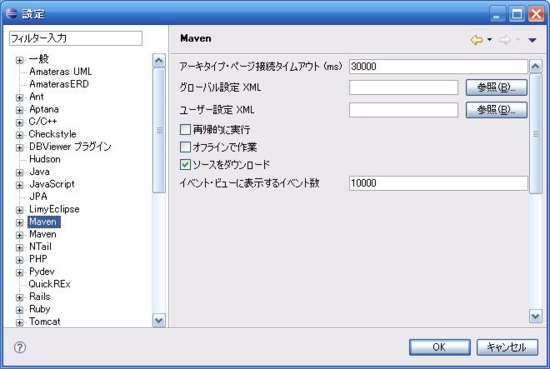The image size is (550, 369).
Task: Click the forward navigation arrow icon
Action: (x=504, y=40)
